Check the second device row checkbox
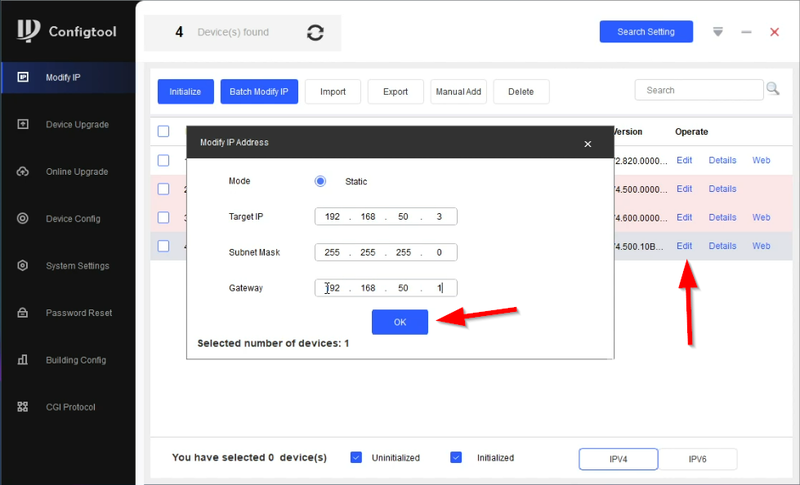800x485 pixels. [163, 189]
